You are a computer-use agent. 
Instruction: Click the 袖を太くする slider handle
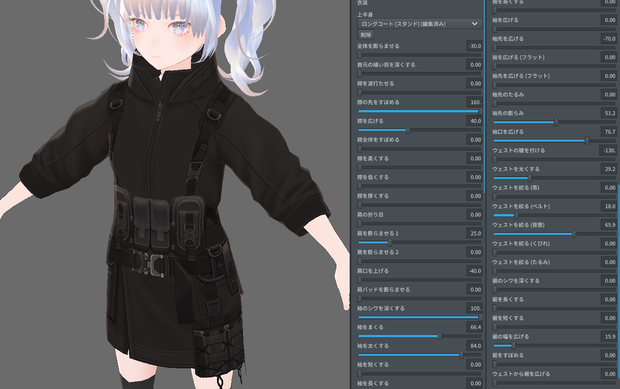[461, 355]
